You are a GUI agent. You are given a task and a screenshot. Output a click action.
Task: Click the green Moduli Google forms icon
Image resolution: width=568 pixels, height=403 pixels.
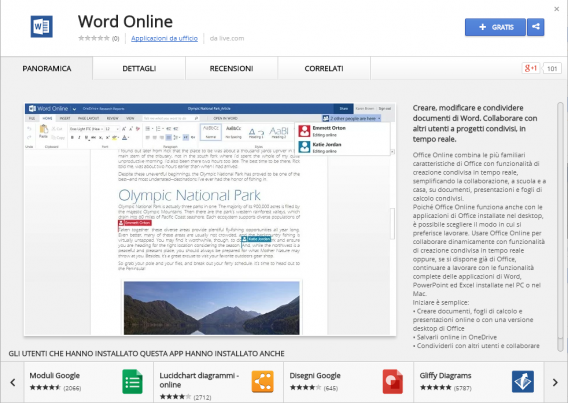coord(133,382)
